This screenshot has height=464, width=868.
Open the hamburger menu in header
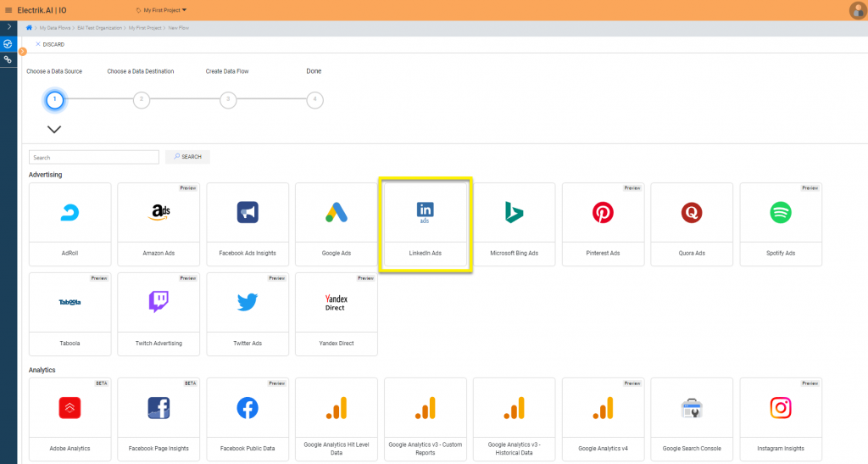point(8,10)
